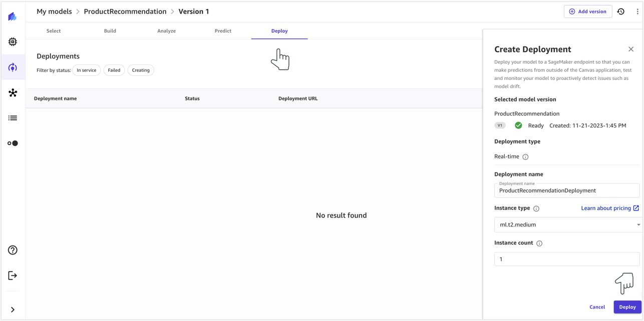Click the Deployment name column header
Screen dimensions: 644x321
pos(55,98)
